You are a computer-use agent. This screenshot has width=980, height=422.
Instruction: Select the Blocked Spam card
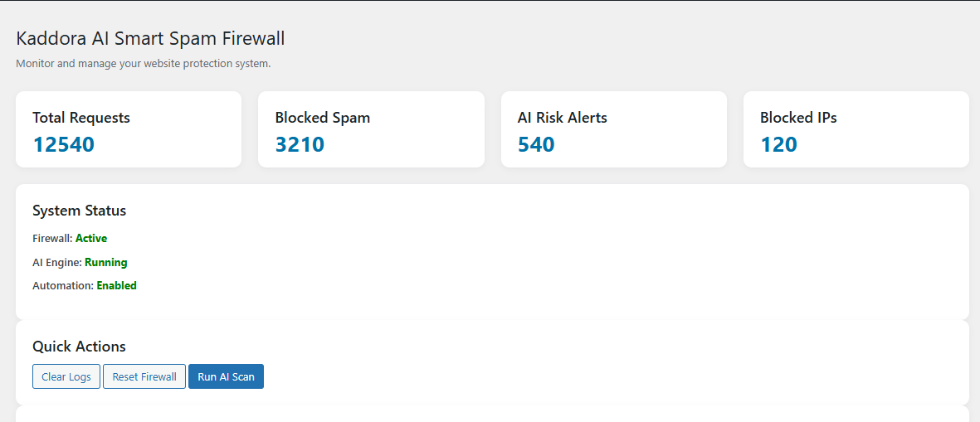point(371,129)
